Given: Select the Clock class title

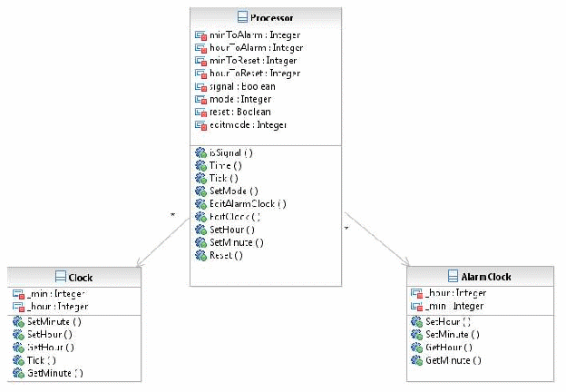Looking at the screenshot, I should 80,278.
